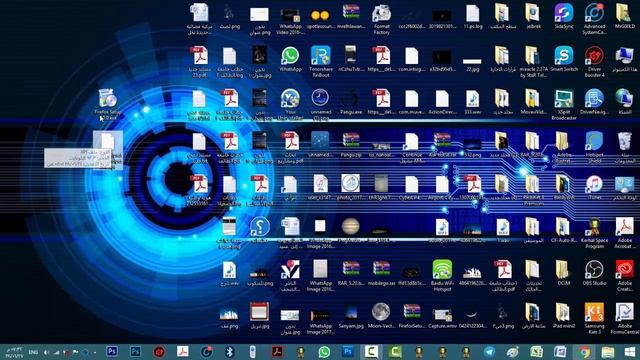Select the Pangu.exe file icon
640x360 pixels.
(x=351, y=102)
